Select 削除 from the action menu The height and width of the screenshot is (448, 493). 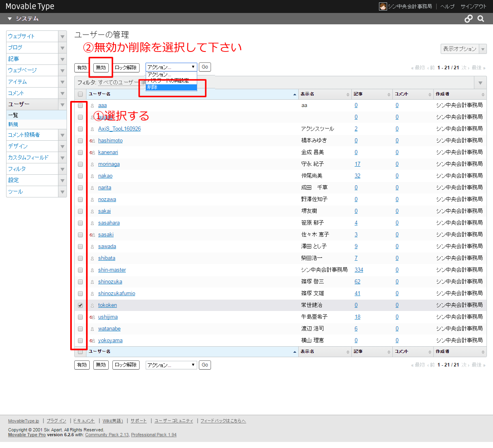(x=171, y=87)
